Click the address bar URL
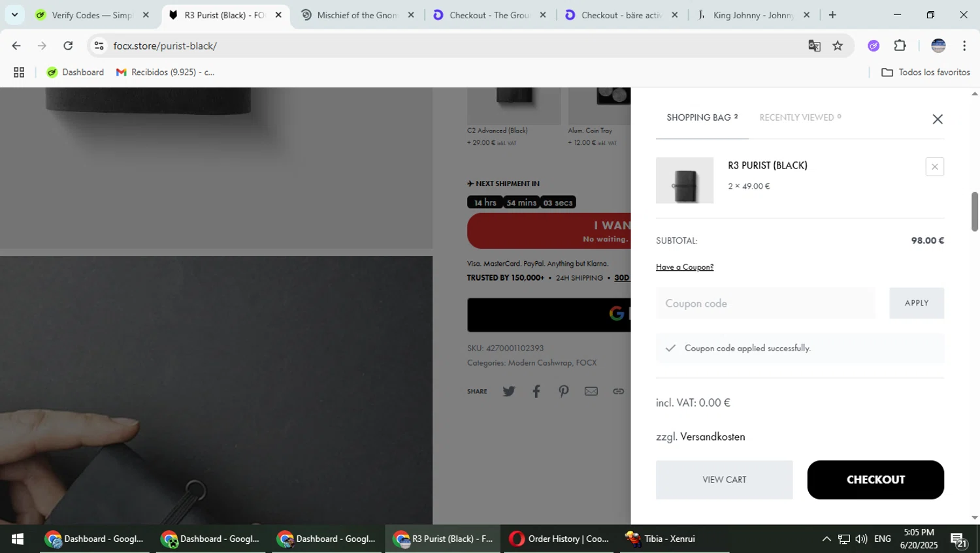The image size is (980, 553). pos(165,46)
